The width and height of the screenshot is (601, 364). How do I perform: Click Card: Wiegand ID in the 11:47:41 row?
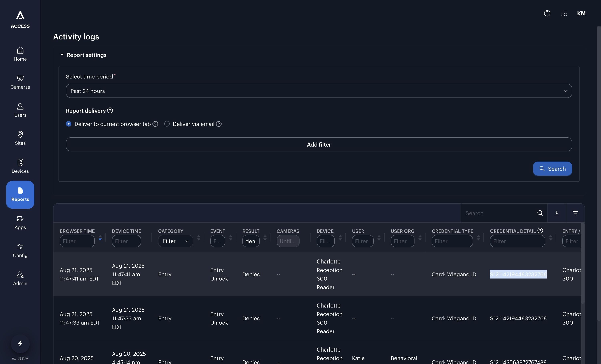pyautogui.click(x=454, y=274)
